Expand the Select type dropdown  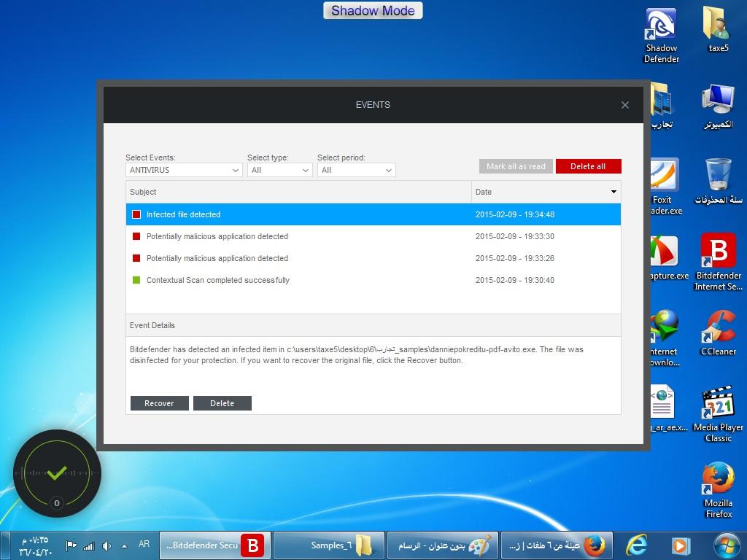coord(279,170)
